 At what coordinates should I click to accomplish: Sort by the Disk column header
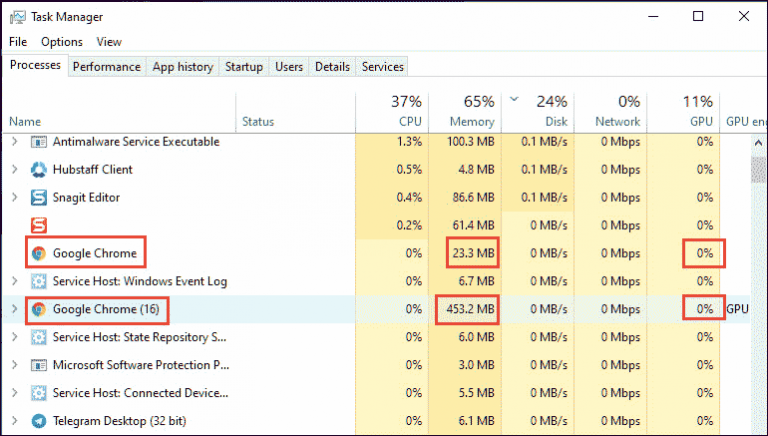coord(538,113)
